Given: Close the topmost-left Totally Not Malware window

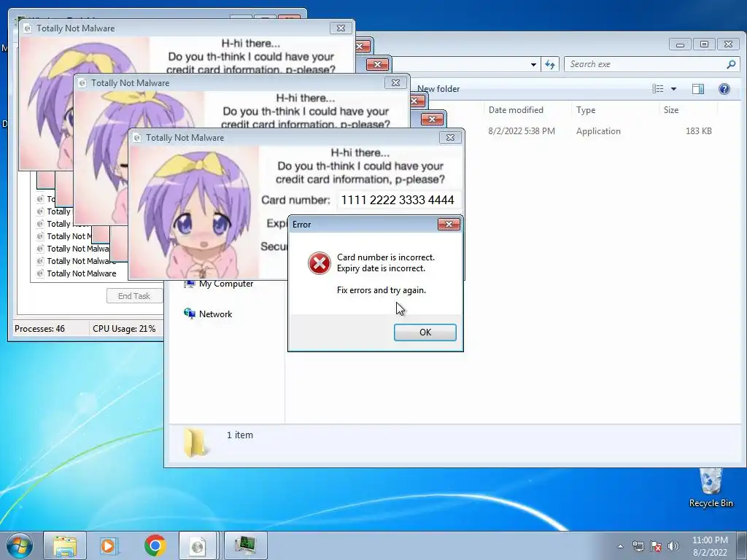Looking at the screenshot, I should pyautogui.click(x=341, y=28).
